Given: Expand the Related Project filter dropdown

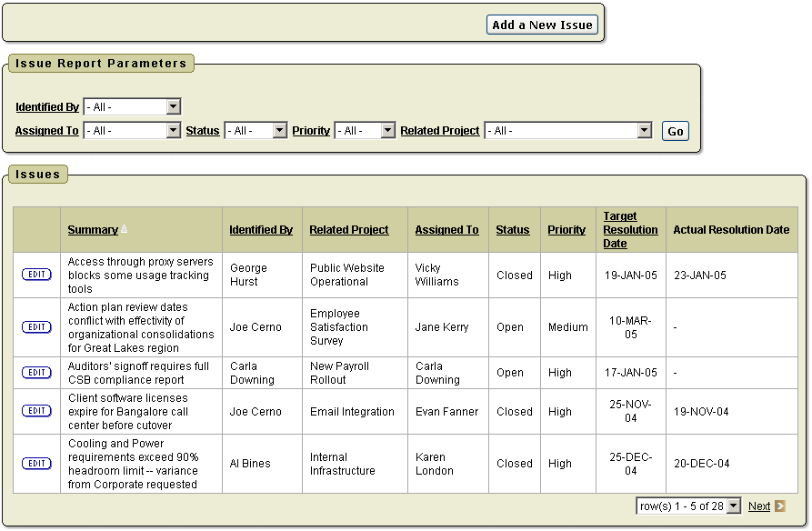Looking at the screenshot, I should coord(568,131).
